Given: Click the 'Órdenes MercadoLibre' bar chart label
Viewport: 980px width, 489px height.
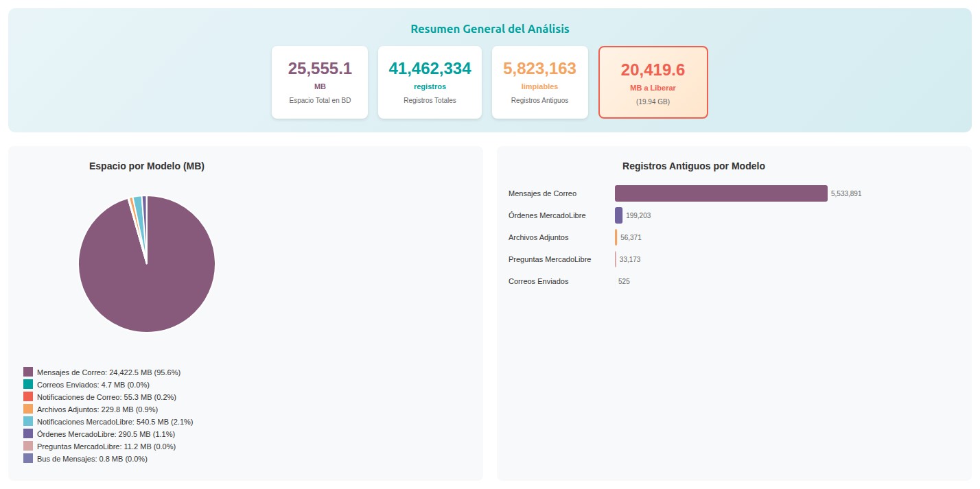Looking at the screenshot, I should pyautogui.click(x=547, y=216).
